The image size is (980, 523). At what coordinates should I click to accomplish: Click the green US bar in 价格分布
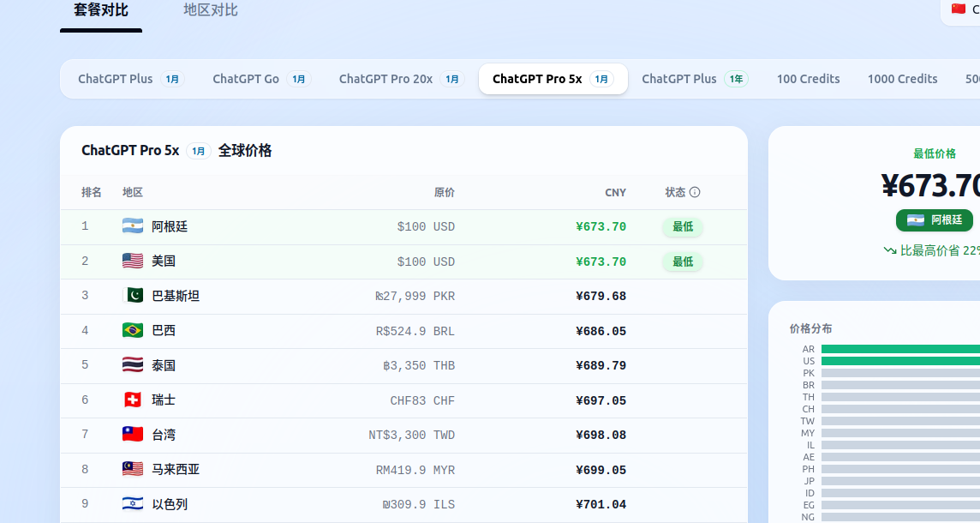pos(900,361)
